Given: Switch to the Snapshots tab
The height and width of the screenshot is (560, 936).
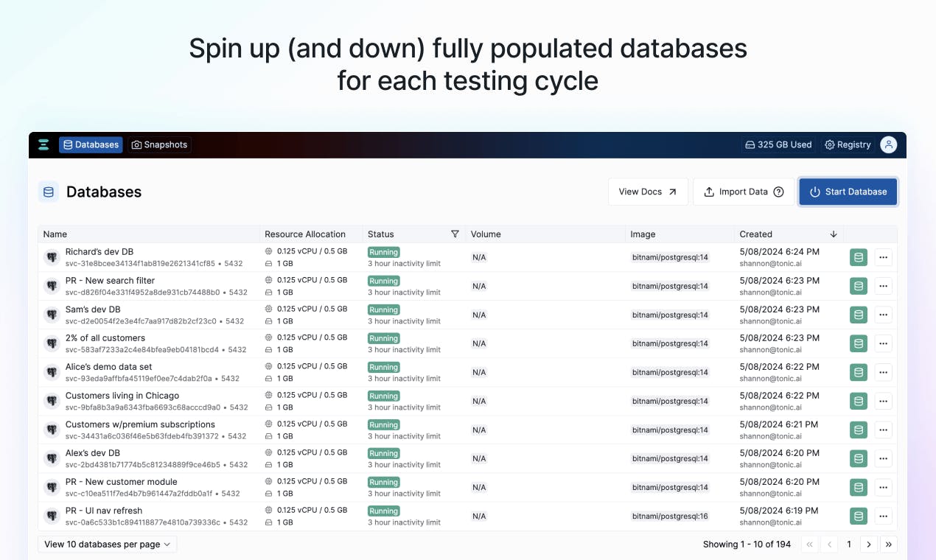Looking at the screenshot, I should coord(159,144).
